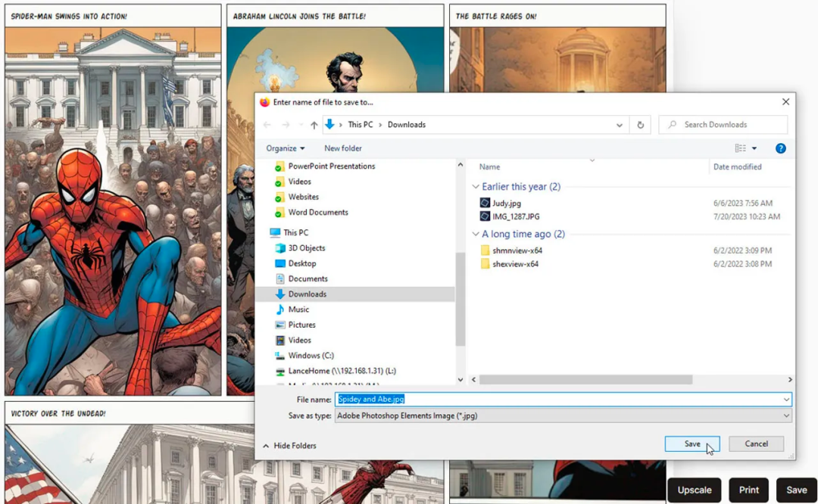This screenshot has width=818, height=504.
Task: Click the Save button in the dialog
Action: pyautogui.click(x=692, y=444)
